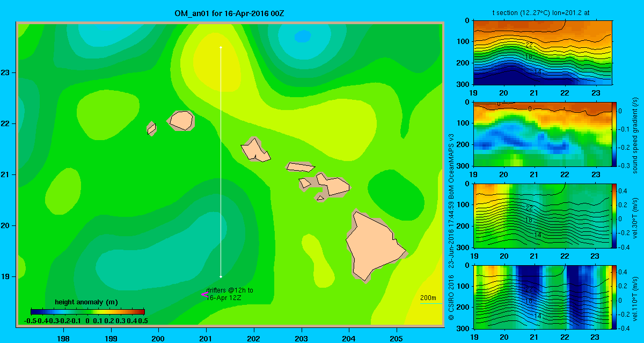Image resolution: width=644 pixels, height=343 pixels.
Task: Click the '-0.5' value on the height anomaly scale
Action: coord(30,320)
